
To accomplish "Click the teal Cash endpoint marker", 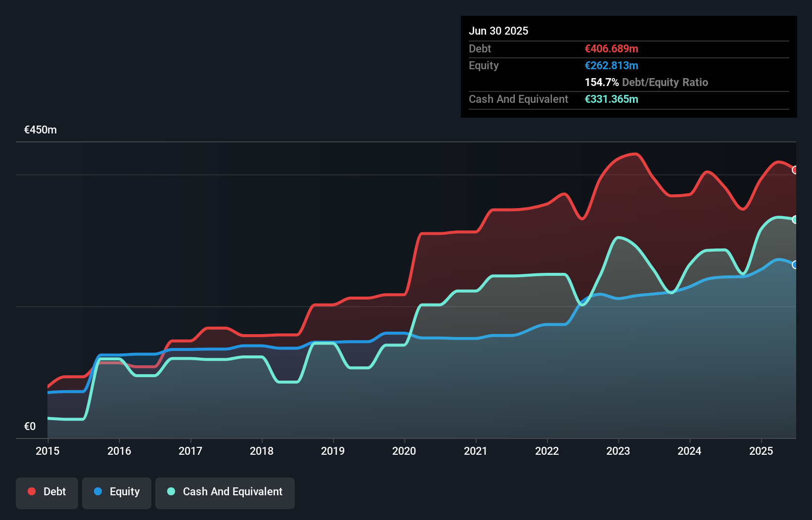I will point(795,219).
